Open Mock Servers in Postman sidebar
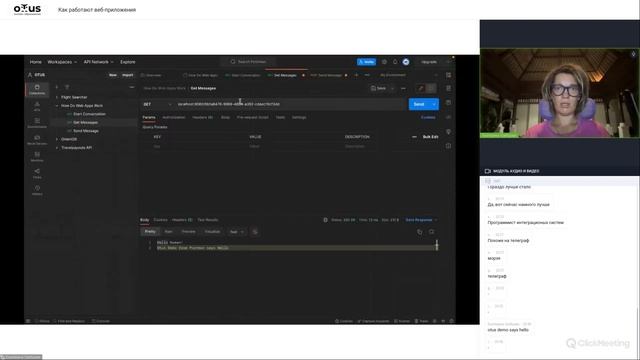Image resolution: width=640 pixels, height=360 pixels. [x=37, y=140]
